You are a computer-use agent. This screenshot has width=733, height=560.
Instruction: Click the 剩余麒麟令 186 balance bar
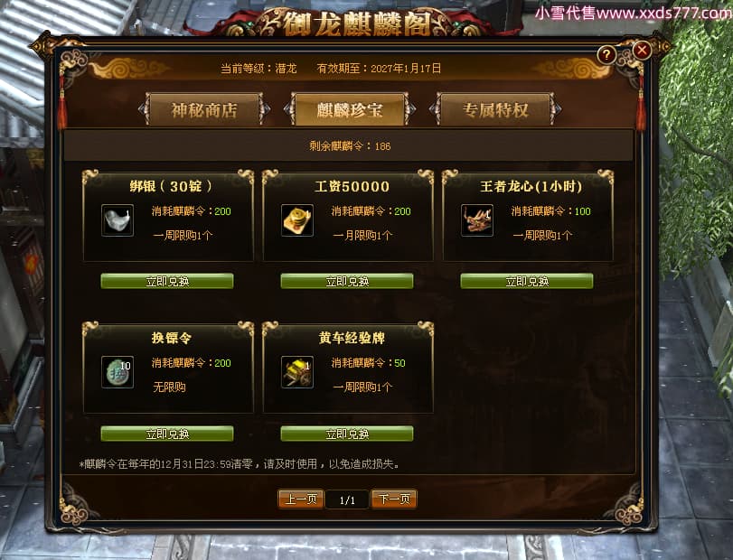[349, 145]
